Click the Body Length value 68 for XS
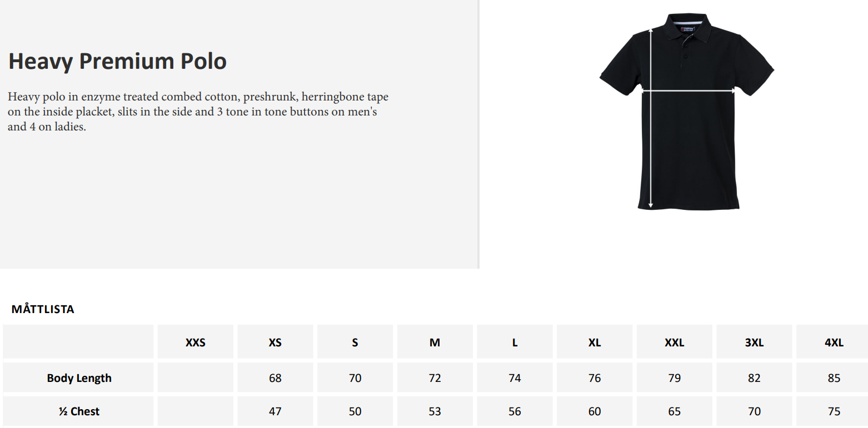Screen dimensions: 868x428 [x=275, y=378]
